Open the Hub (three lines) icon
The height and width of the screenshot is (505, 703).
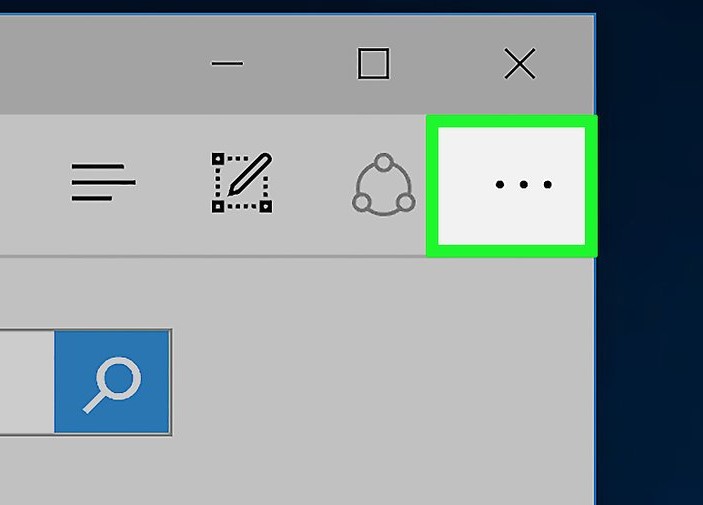click(104, 183)
